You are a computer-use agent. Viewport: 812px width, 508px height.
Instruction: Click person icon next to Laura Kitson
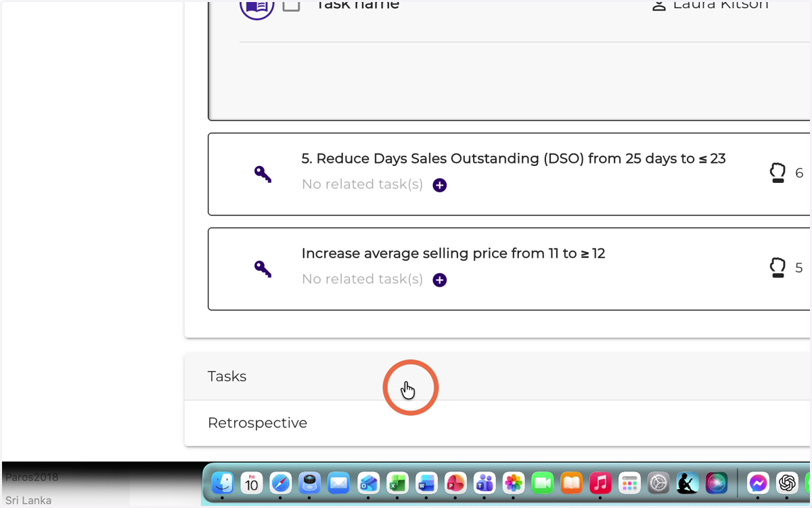(658, 5)
